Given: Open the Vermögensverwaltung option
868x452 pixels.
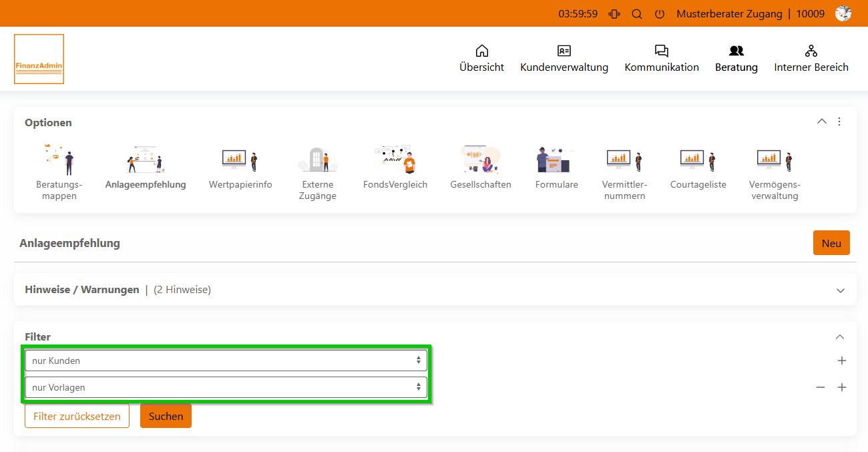Looking at the screenshot, I should (x=775, y=160).
